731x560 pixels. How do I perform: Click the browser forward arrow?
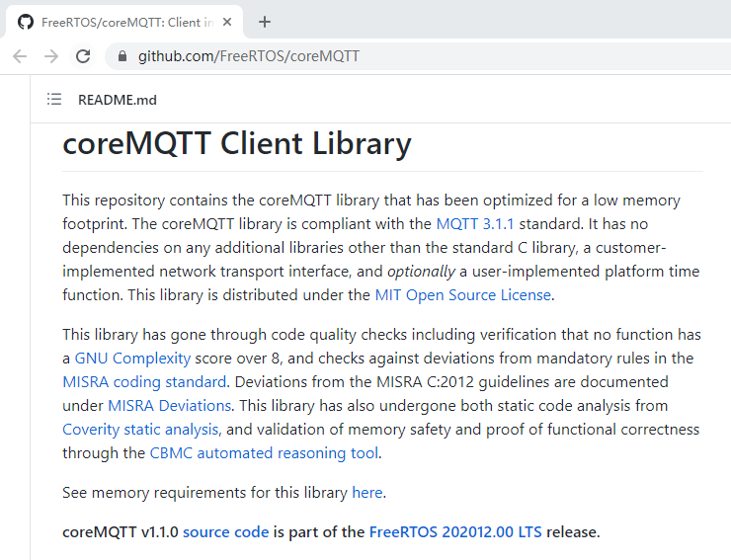point(51,56)
